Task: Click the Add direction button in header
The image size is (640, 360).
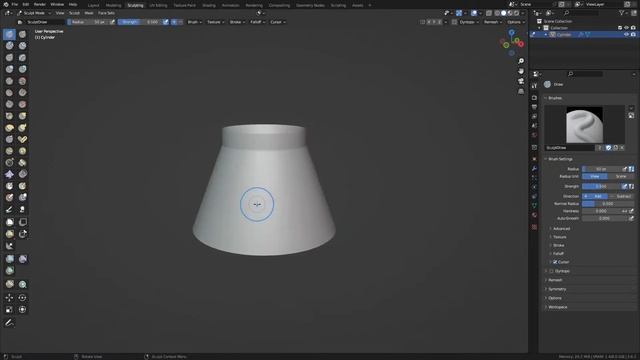Action: point(174,22)
